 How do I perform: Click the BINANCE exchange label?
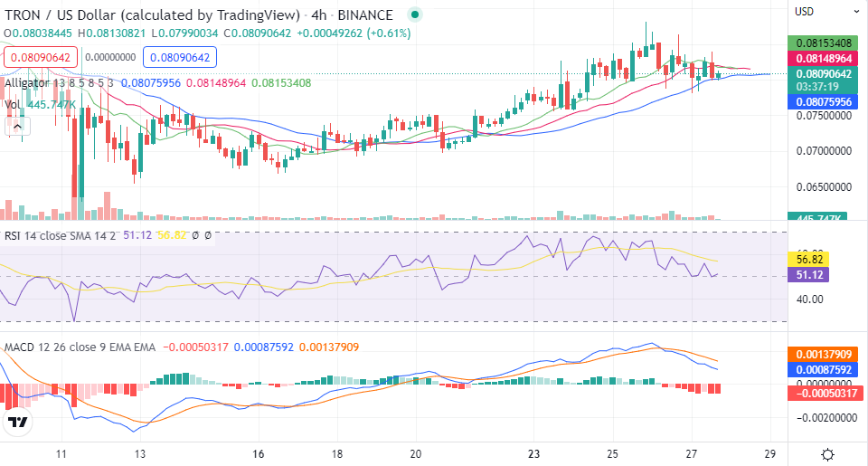365,15
